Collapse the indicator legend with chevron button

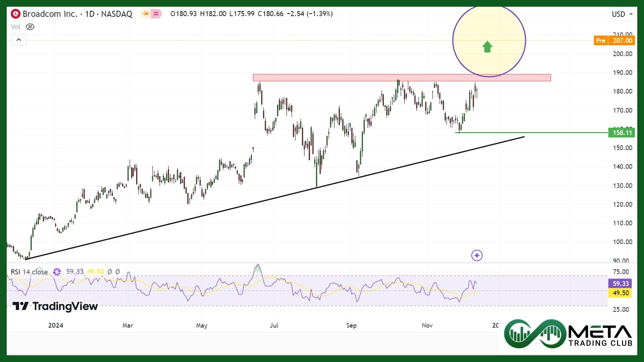[19, 40]
